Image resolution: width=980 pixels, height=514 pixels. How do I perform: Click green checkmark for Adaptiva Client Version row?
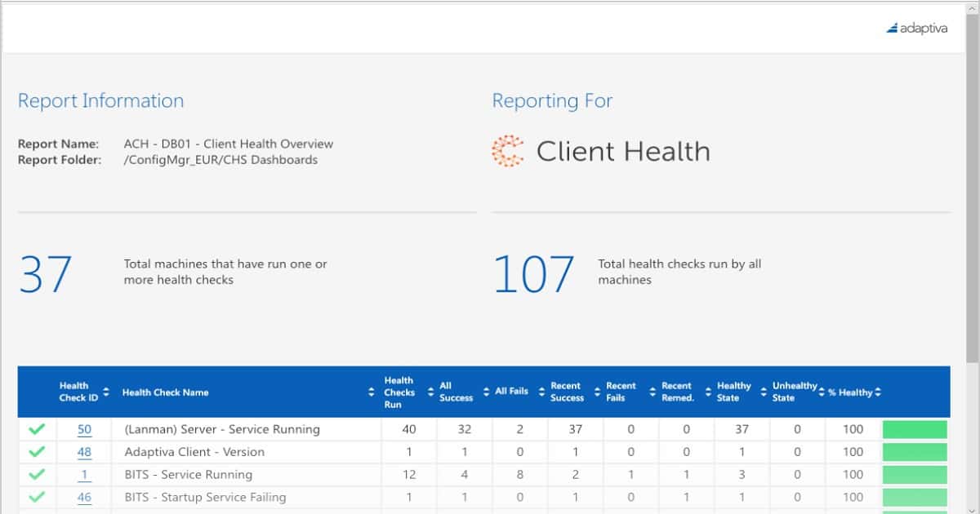click(37, 452)
